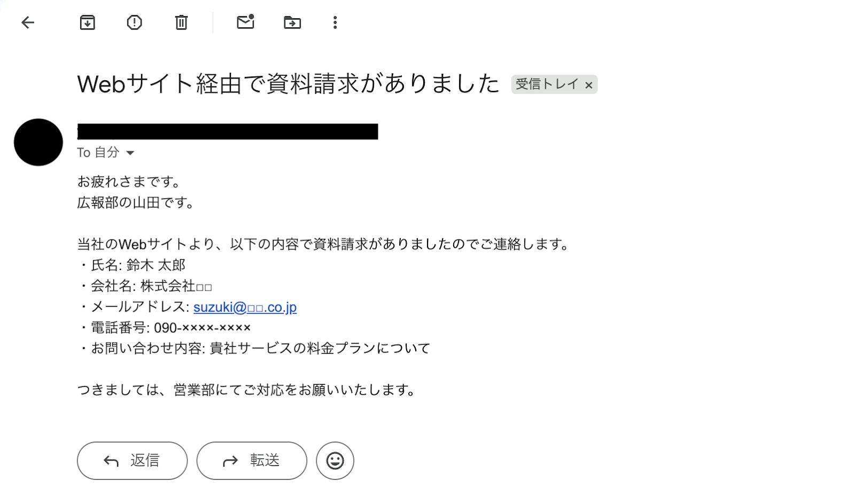Add an emoji reaction with smiley button
Viewport: 855px width, 504px height.
pyautogui.click(x=335, y=461)
